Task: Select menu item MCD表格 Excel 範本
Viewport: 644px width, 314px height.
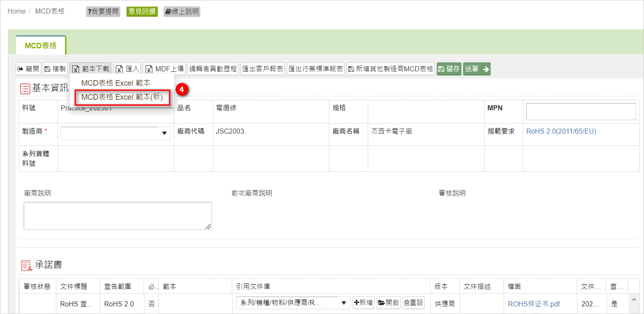Action: click(116, 83)
